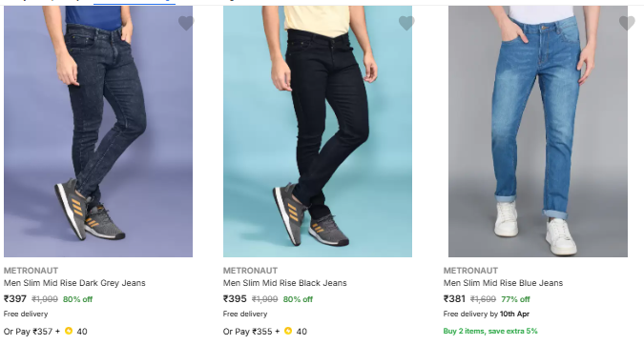Click SuperCoin icon under Dark Grey Jeans
Image resolution: width=644 pixels, height=345 pixels.
click(x=69, y=331)
